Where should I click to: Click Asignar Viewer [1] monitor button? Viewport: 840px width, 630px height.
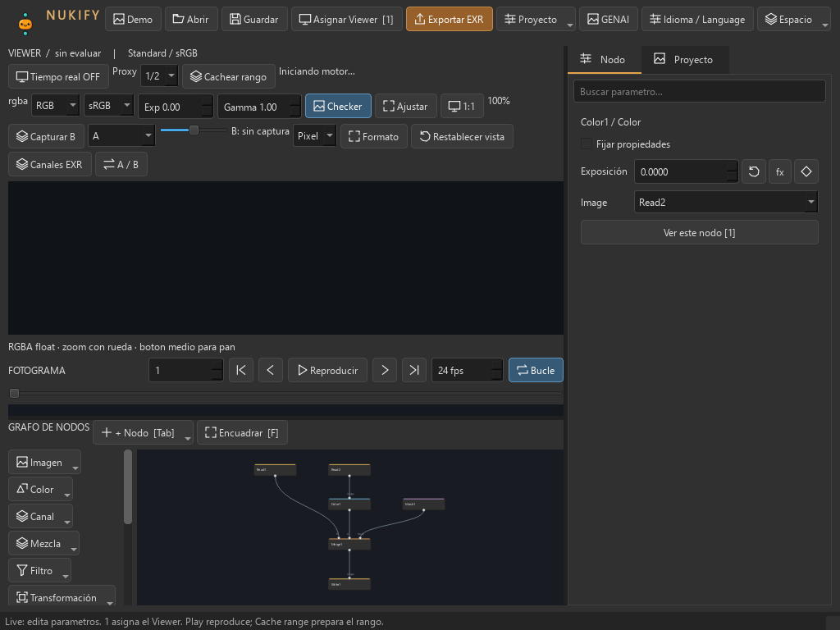[x=347, y=20]
